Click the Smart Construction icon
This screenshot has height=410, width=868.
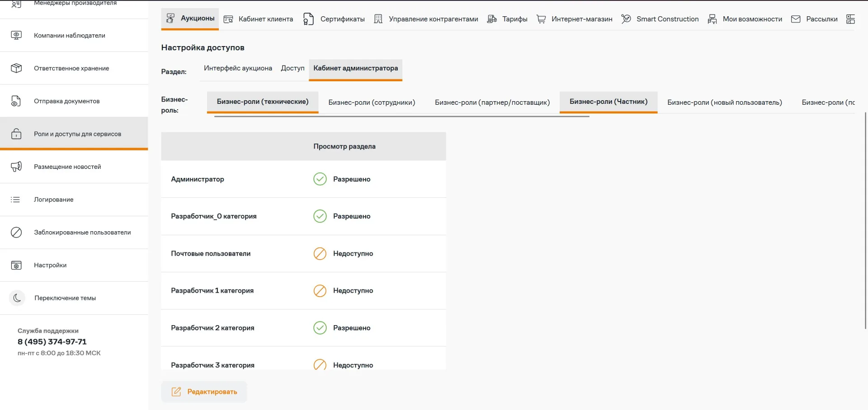(626, 19)
